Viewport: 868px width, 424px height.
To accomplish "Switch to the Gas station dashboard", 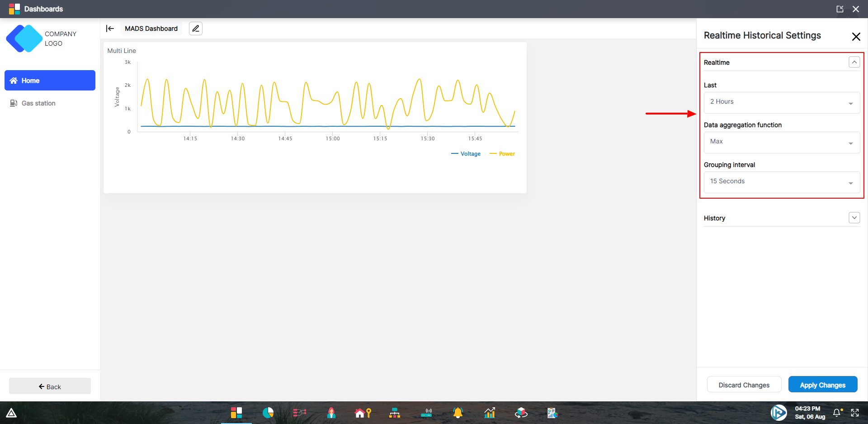I will pos(38,103).
